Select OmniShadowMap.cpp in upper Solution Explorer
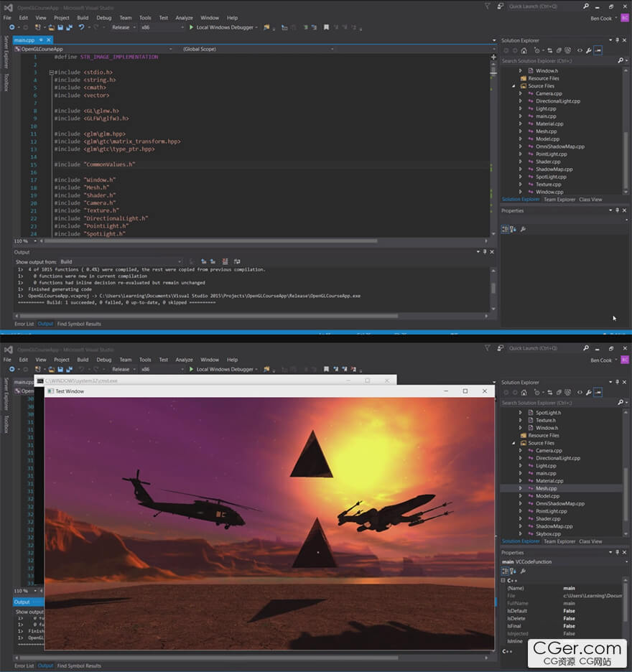 pyautogui.click(x=560, y=146)
